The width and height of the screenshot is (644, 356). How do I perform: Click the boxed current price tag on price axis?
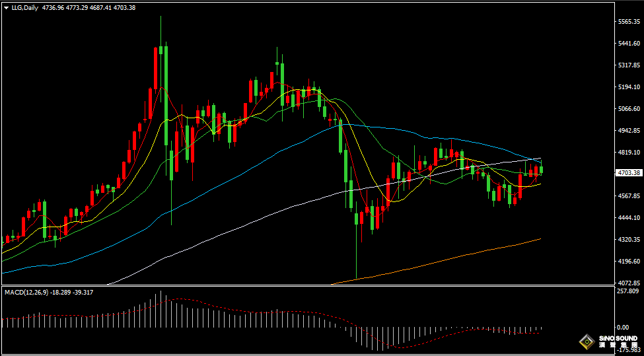[629, 173]
